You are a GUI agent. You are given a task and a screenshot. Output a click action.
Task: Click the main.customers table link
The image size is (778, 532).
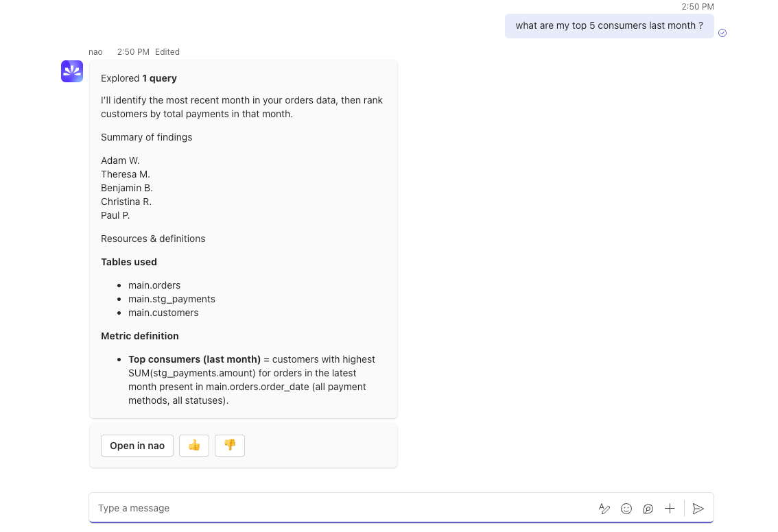(163, 313)
